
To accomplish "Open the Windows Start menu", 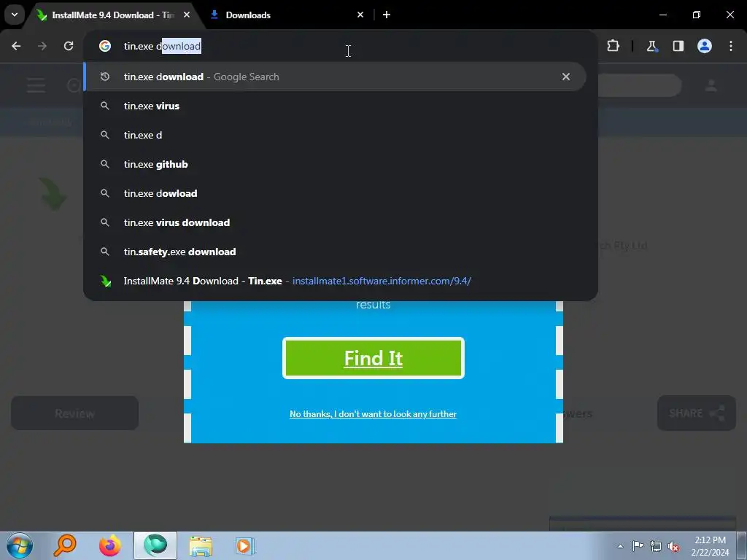I will [19, 545].
